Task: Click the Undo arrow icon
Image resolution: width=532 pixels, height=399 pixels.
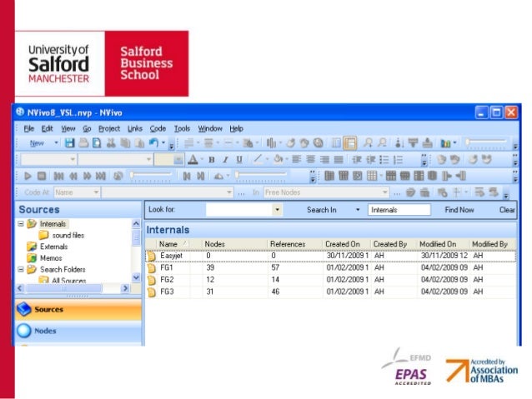Action: pyautogui.click(x=153, y=142)
